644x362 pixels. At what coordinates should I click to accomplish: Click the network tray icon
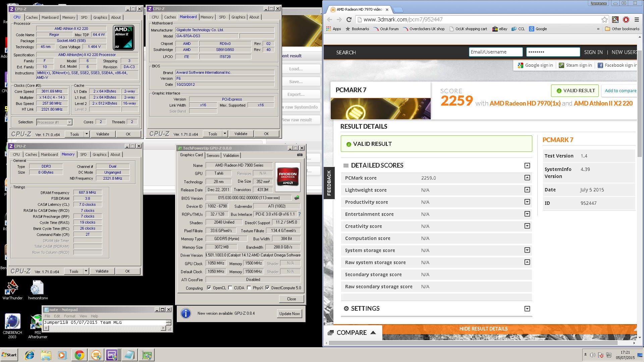pyautogui.click(x=609, y=355)
